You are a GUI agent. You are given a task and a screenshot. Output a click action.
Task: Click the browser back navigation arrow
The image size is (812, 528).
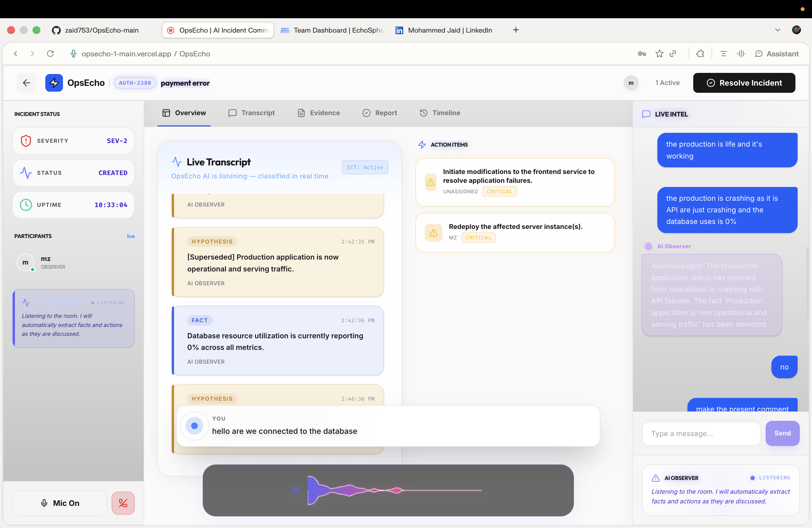click(x=16, y=54)
